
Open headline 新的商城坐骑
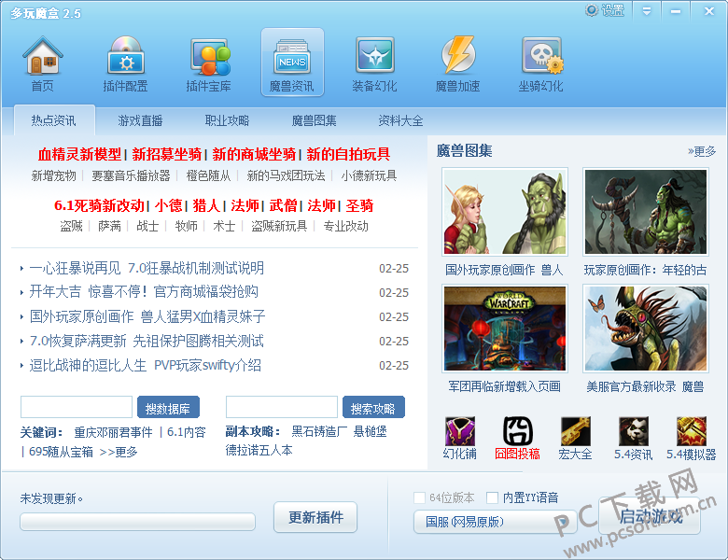click(x=254, y=154)
